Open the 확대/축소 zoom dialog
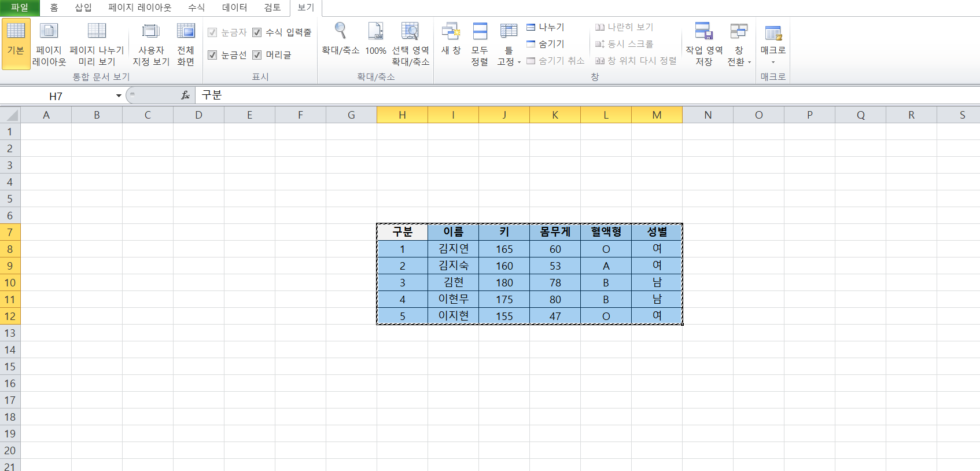Viewport: 980px width, 471px height. [341, 39]
